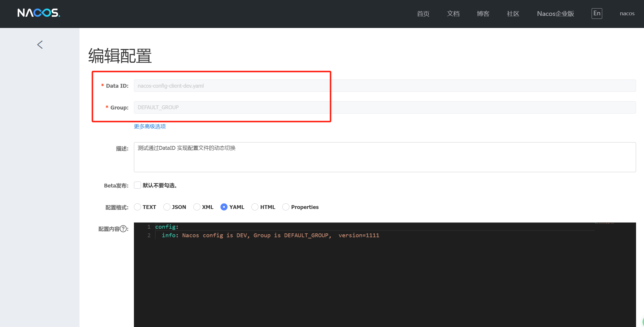Open the 文档 menu item
Viewport: 644px width, 327px height.
click(453, 14)
